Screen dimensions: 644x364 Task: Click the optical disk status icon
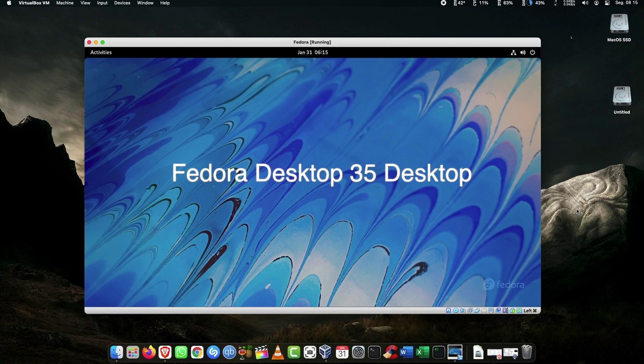[455, 310]
